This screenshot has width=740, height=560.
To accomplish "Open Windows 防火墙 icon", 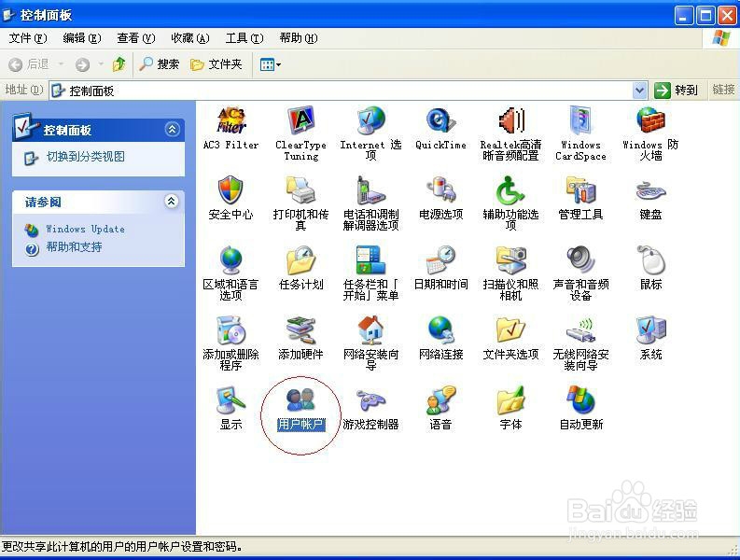I will pos(650,120).
